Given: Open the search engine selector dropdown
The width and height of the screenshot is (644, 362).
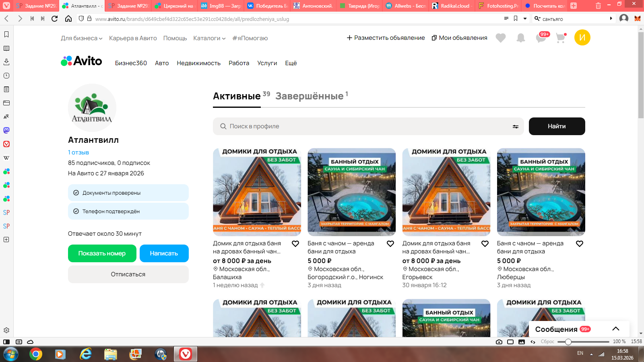Looking at the screenshot, I should click(537, 19).
